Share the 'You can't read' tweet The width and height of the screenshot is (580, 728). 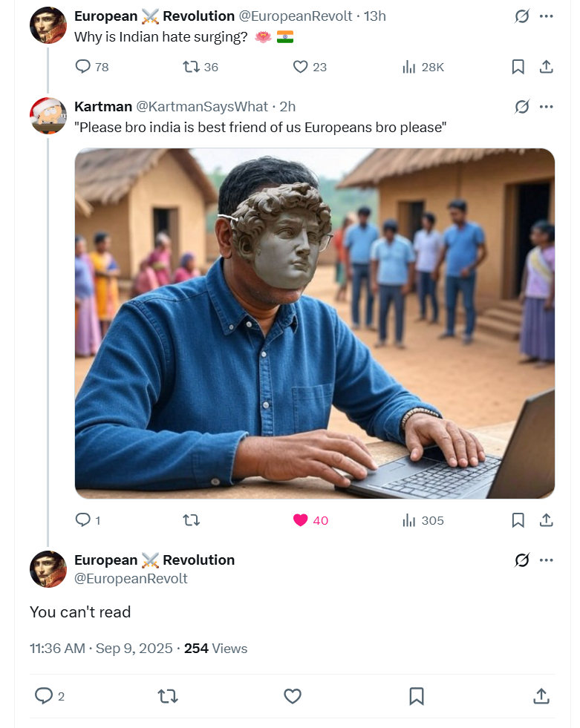tap(541, 696)
